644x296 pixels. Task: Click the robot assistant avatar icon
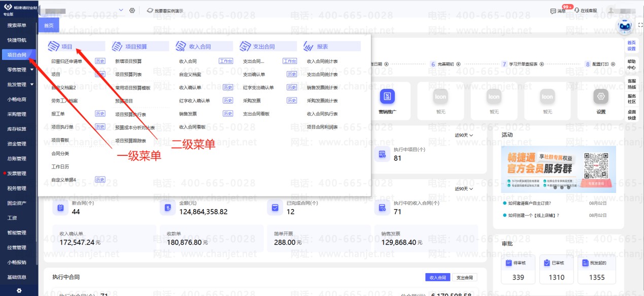point(624,25)
